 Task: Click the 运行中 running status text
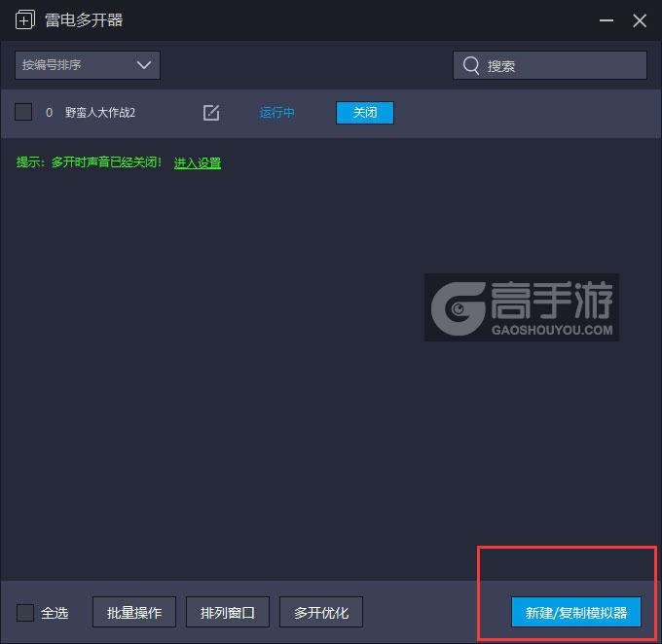tap(276, 113)
